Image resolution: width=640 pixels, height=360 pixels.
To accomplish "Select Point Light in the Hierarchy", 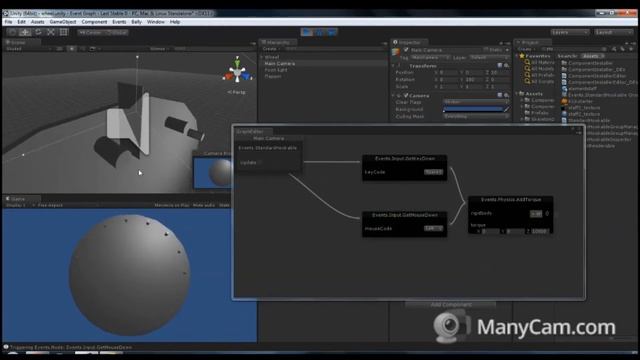I will tap(276, 70).
